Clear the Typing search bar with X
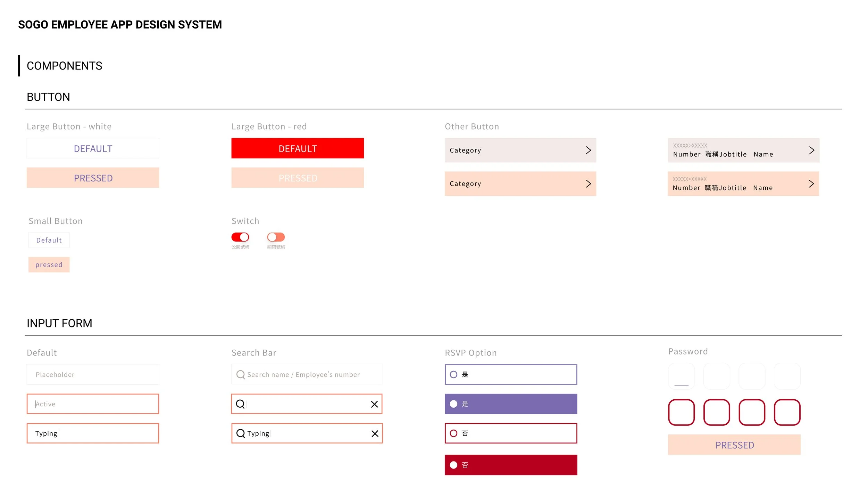Screen dimensions: 868x489 (x=375, y=433)
